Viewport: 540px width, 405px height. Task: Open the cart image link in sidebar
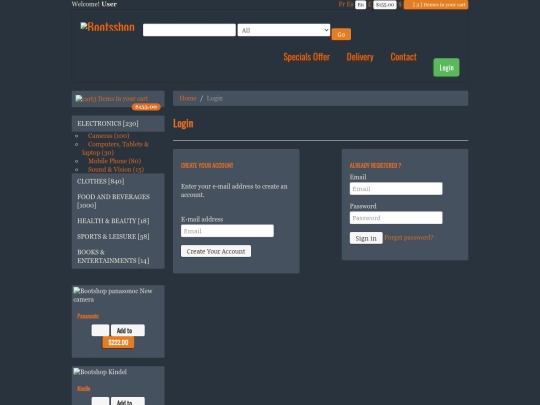[111, 98]
